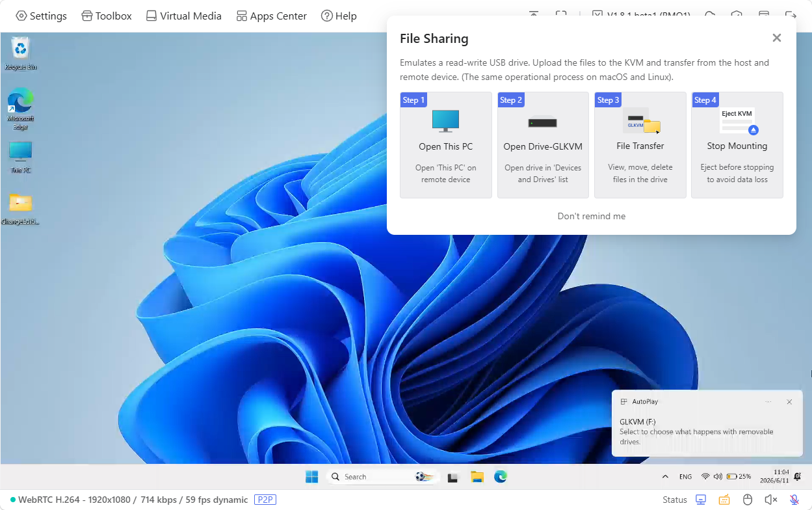The image size is (812, 510).
Task: Open the AutoPlay notification options menu
Action: click(x=768, y=402)
